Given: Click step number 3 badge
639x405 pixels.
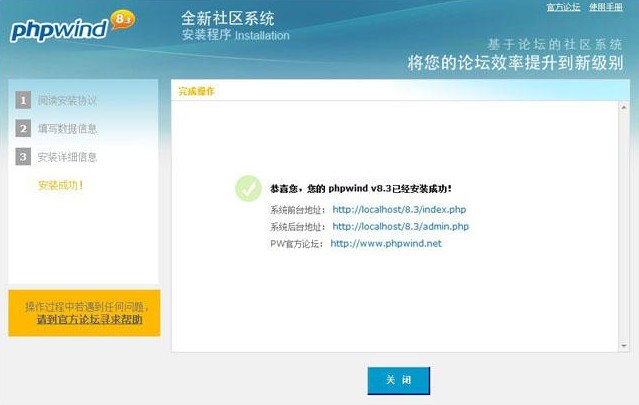Looking at the screenshot, I should (x=23, y=157).
